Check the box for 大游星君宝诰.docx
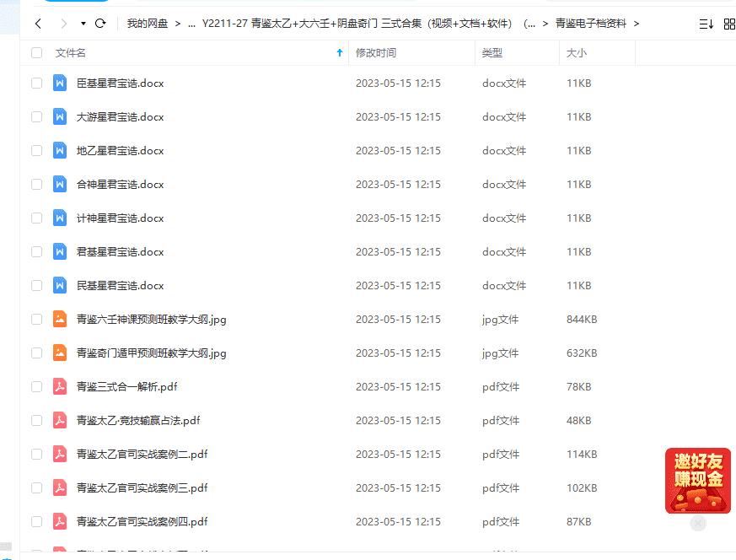 [x=36, y=117]
